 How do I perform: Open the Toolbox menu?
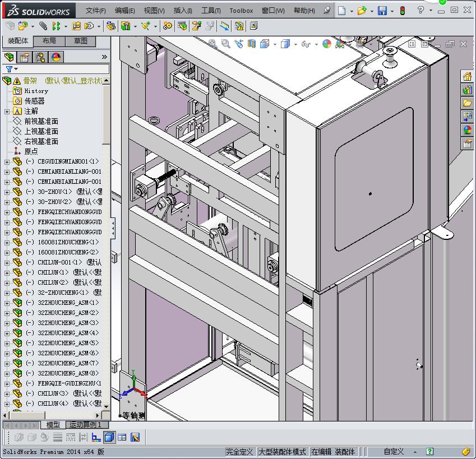click(241, 11)
